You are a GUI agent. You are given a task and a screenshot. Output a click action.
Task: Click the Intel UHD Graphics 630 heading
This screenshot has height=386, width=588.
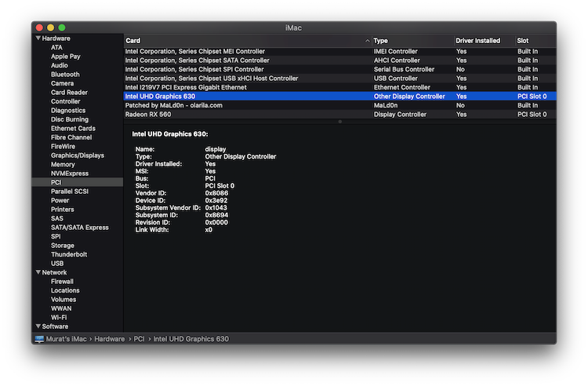coord(170,134)
